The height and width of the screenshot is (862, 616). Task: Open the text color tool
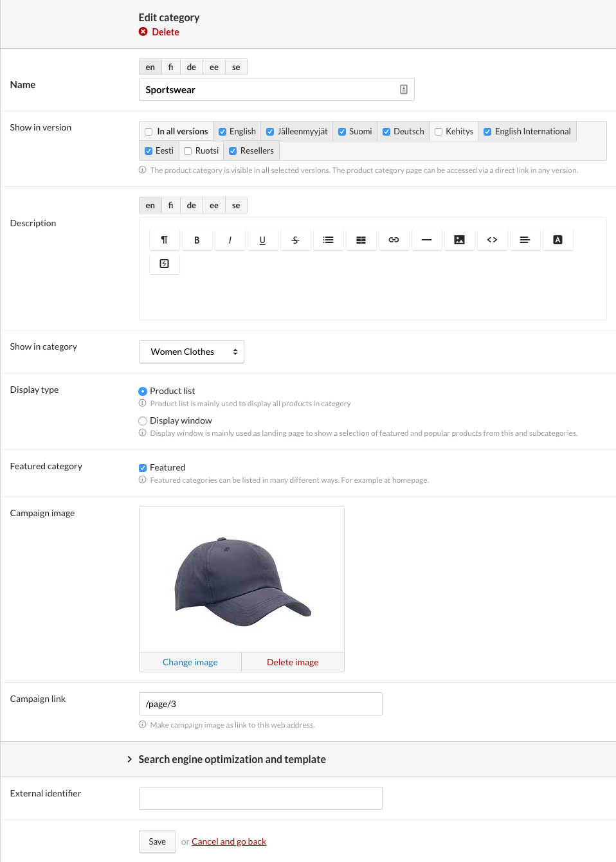point(557,240)
